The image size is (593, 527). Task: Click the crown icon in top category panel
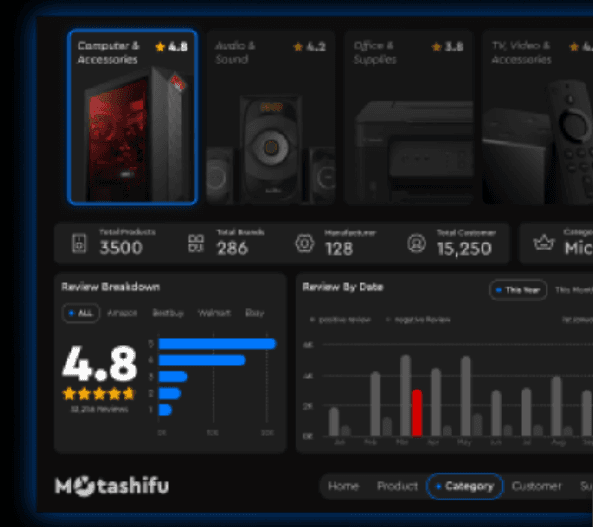click(x=544, y=243)
